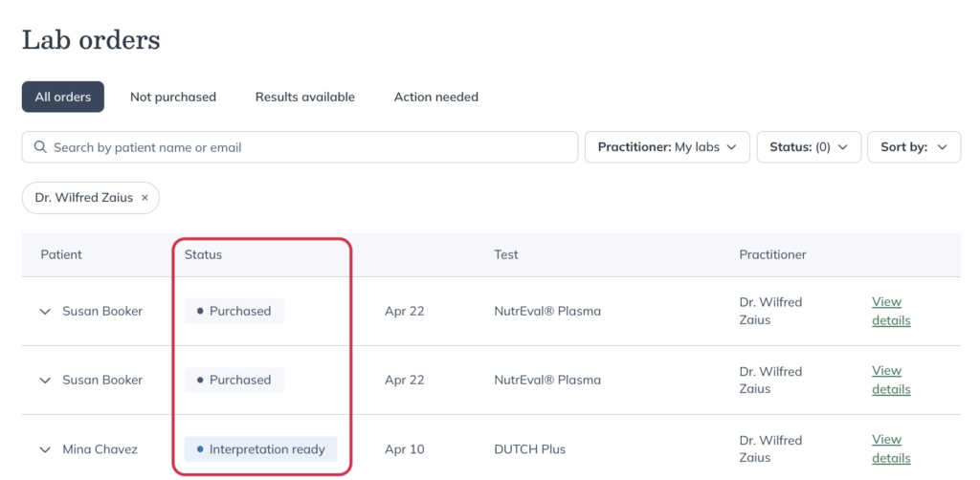
Task: Expand the Mina Chavez row chevron
Action: pos(45,449)
